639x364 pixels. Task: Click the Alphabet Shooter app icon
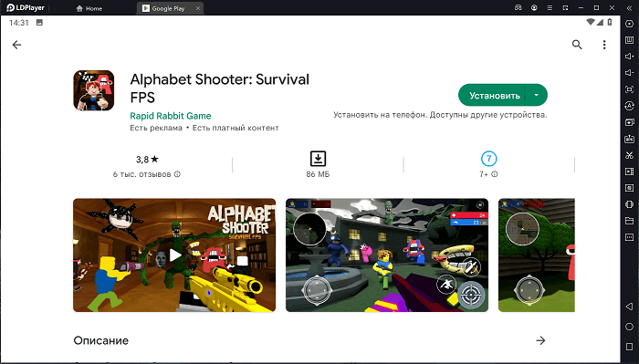94,90
